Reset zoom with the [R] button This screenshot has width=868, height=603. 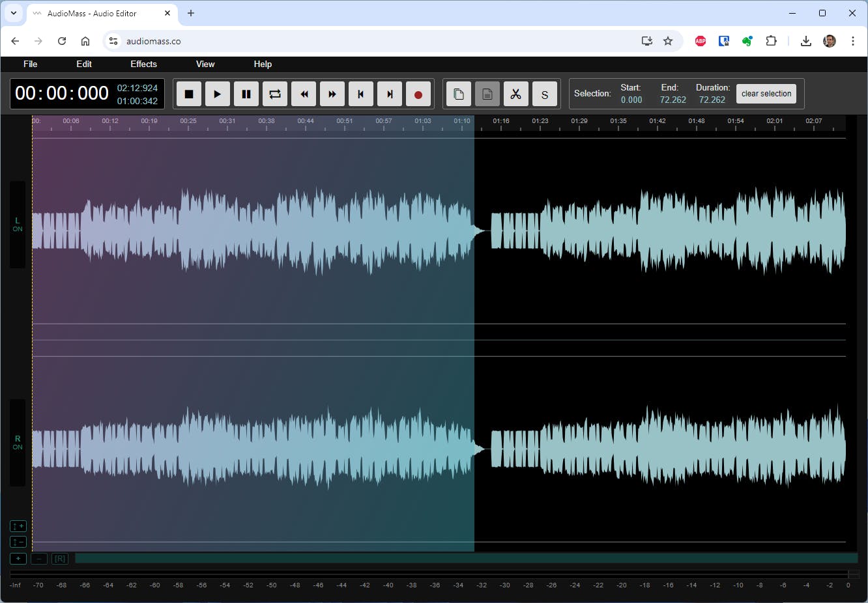60,559
